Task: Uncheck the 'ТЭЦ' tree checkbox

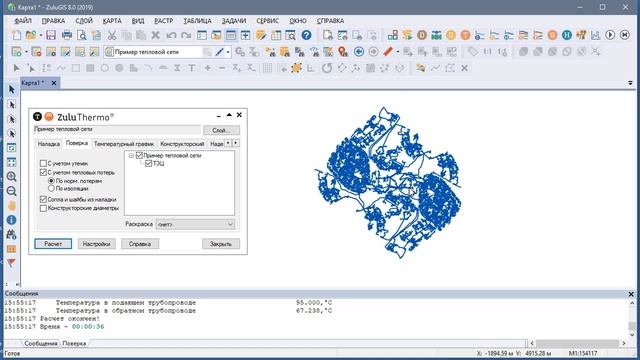Action: pos(149,164)
